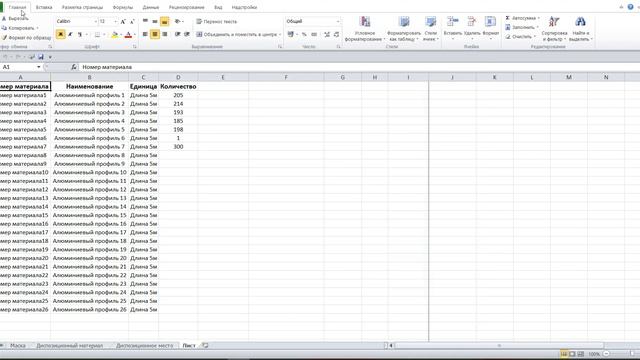This screenshot has width=640, height=360.
Task: Expand the Fill (Заполнить) dropdown
Action: tap(537, 27)
